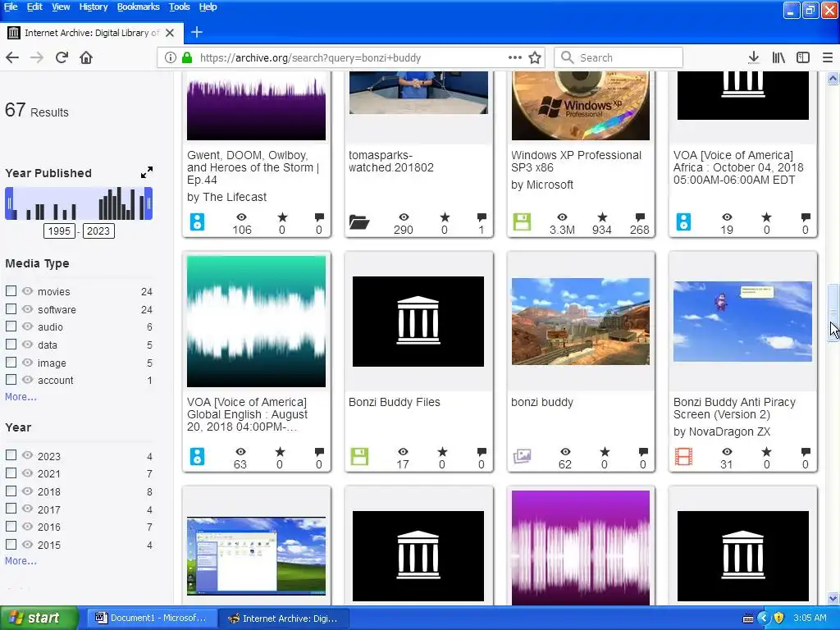Open the Bonzi Buddy Files item title
The width and height of the screenshot is (840, 630).
click(395, 402)
